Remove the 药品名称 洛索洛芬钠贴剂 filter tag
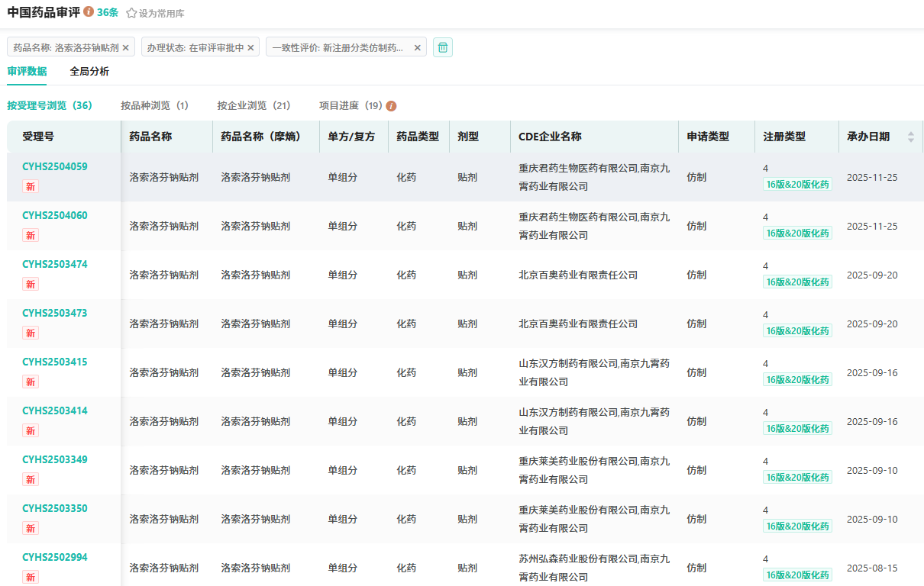Image resolution: width=924 pixels, height=586 pixels. [x=126, y=47]
